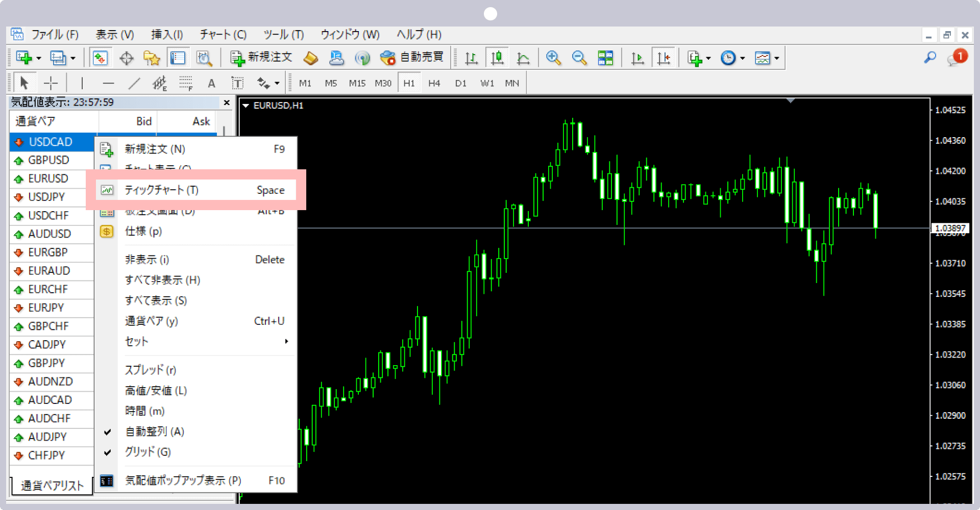Click the 新規注文 toolbar button
The height and width of the screenshot is (510, 980).
pos(261,58)
